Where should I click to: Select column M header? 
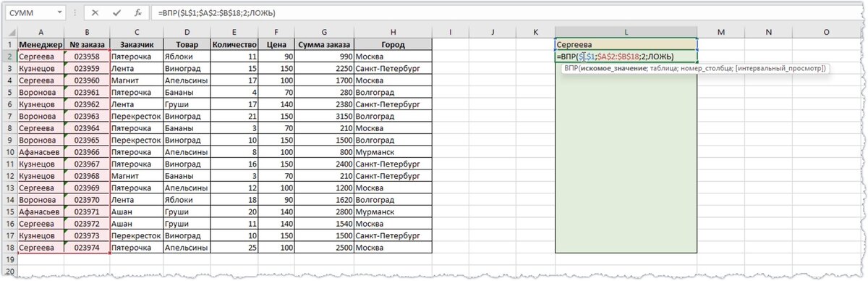tap(721, 32)
